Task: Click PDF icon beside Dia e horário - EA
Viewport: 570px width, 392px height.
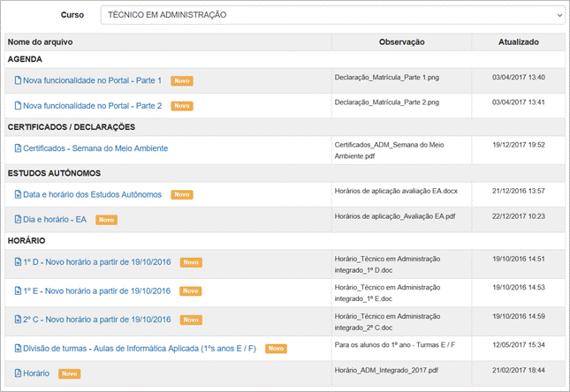Action: pos(18,219)
